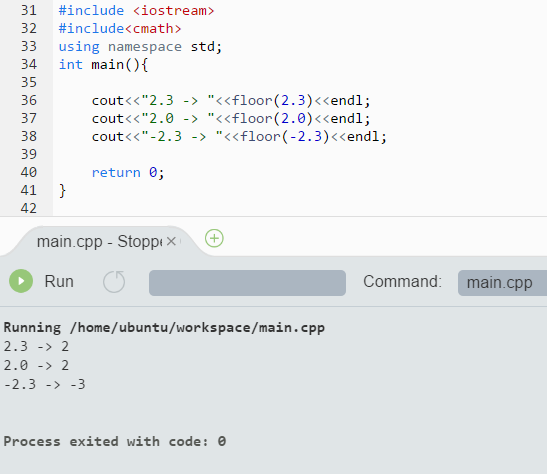Click the using namespace std; line
Image resolution: width=547 pixels, height=474 pixels.
click(x=140, y=47)
